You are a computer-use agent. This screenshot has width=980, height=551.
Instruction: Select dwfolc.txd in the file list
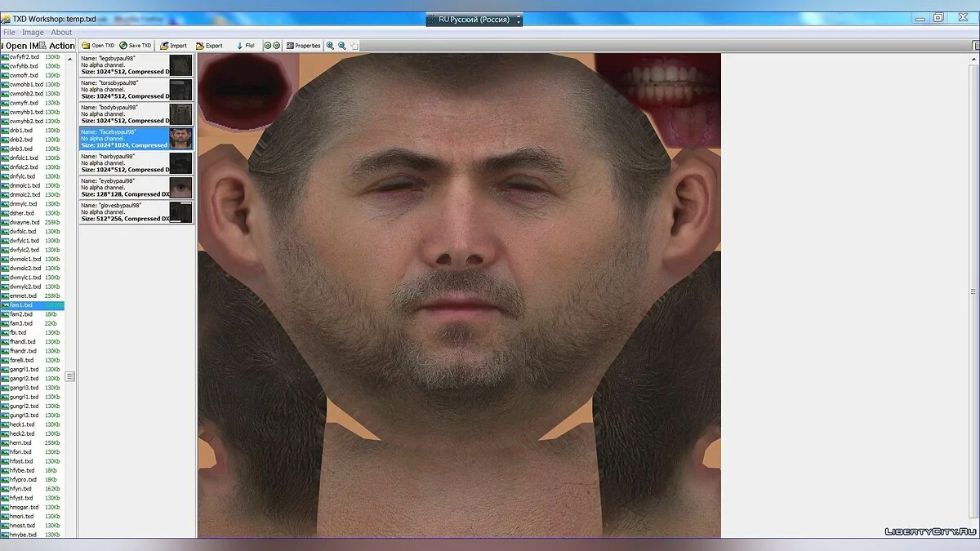[x=33, y=231]
